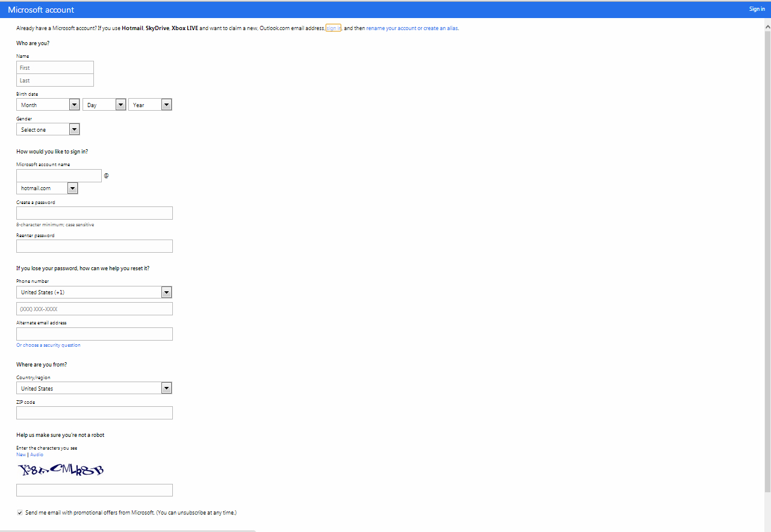This screenshot has height=532, width=771.
Task: Click the How would you like to sign in? heading
Action: 52,152
